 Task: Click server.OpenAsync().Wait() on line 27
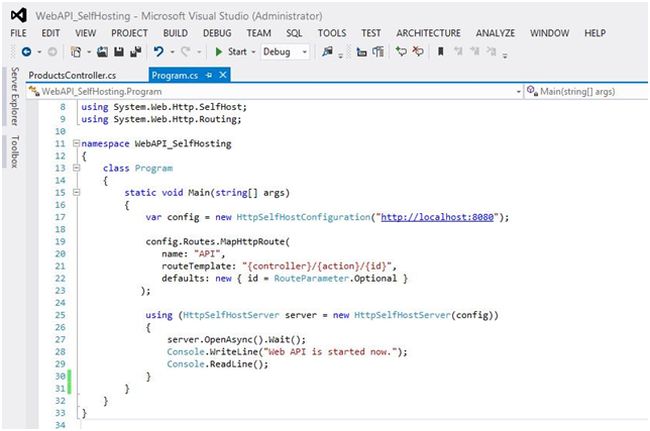[x=236, y=339]
